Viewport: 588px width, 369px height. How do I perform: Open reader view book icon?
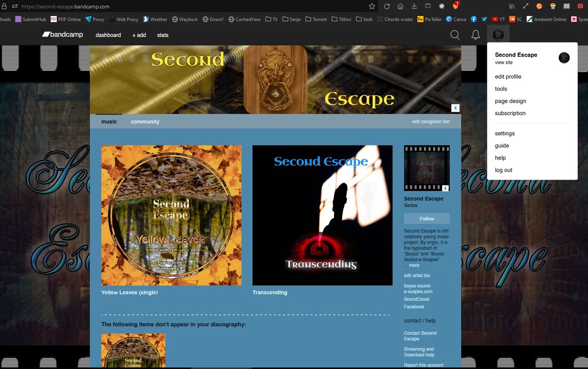coord(567,6)
